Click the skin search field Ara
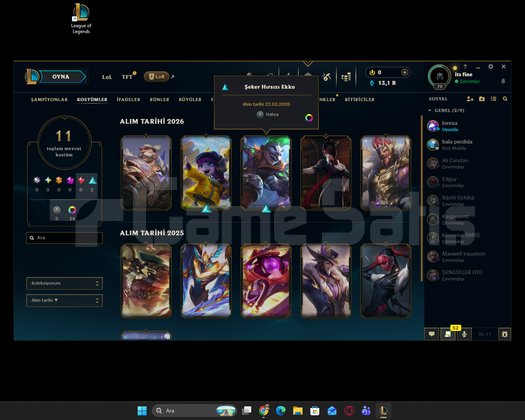The width and height of the screenshot is (525, 420). (x=64, y=238)
